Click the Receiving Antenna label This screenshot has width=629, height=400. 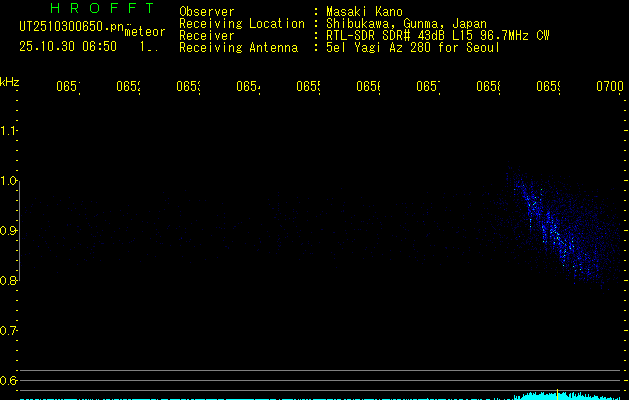click(238, 47)
